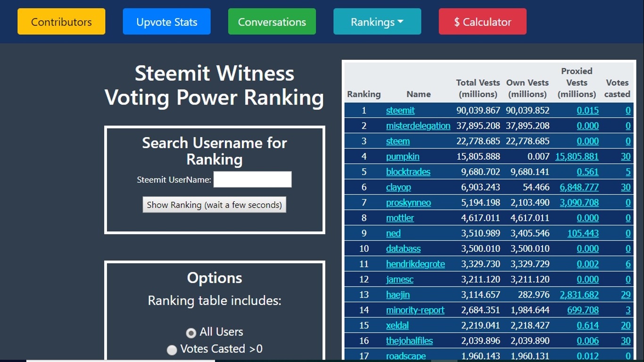Open the databass user link

pyautogui.click(x=403, y=248)
